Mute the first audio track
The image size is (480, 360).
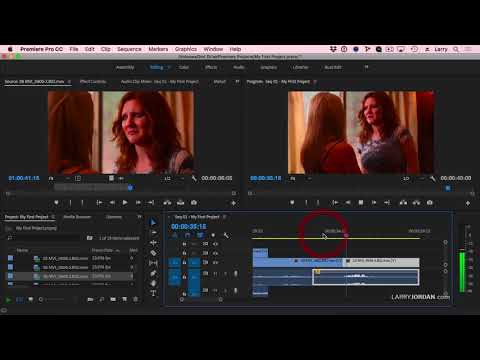pos(215,273)
